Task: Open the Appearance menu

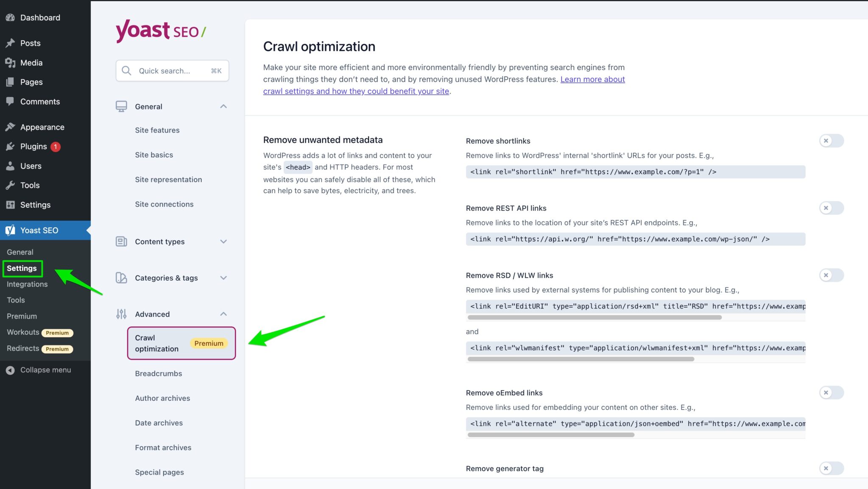Action: (42, 127)
